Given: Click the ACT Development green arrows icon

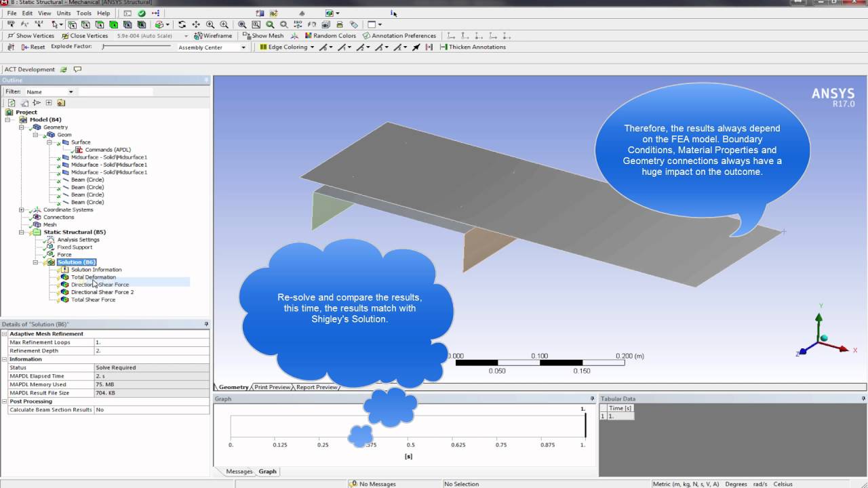Looking at the screenshot, I should tap(64, 69).
